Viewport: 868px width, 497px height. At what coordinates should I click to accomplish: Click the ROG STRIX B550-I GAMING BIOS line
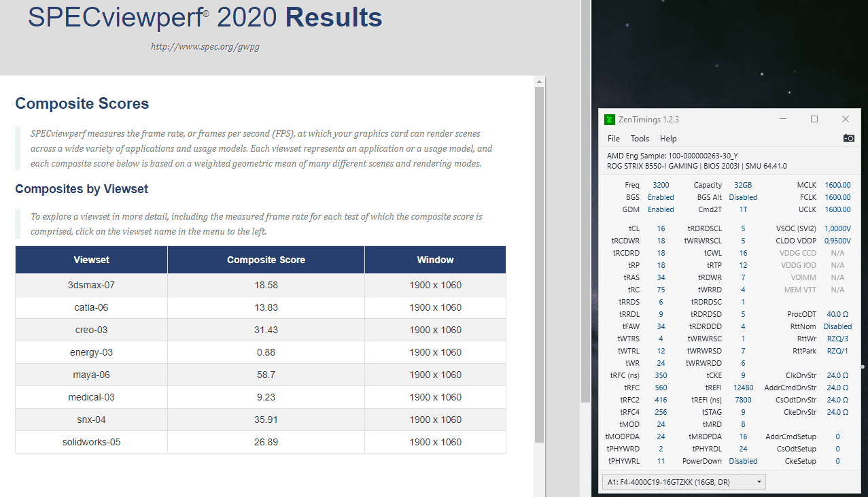point(697,166)
